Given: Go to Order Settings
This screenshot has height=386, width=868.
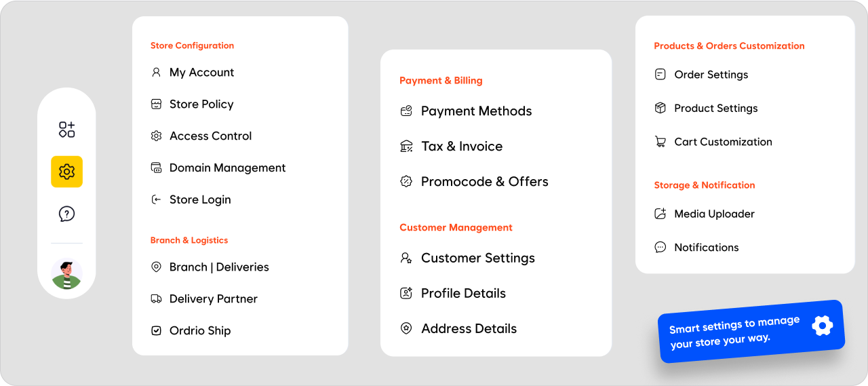Looking at the screenshot, I should (x=711, y=75).
